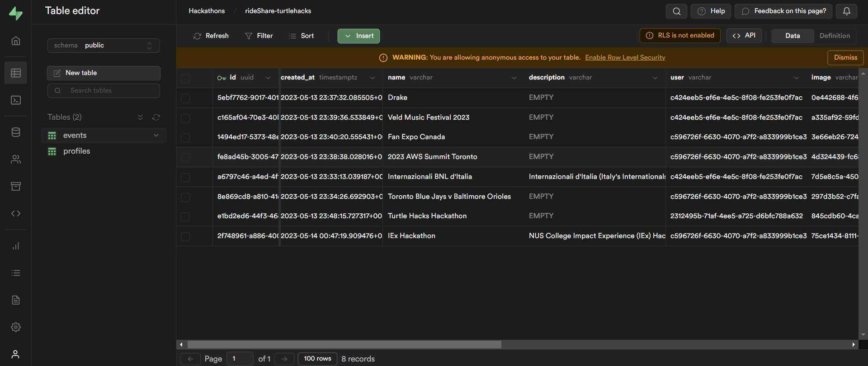Open the user column menu chevron
The image size is (868, 366).
(796, 78)
